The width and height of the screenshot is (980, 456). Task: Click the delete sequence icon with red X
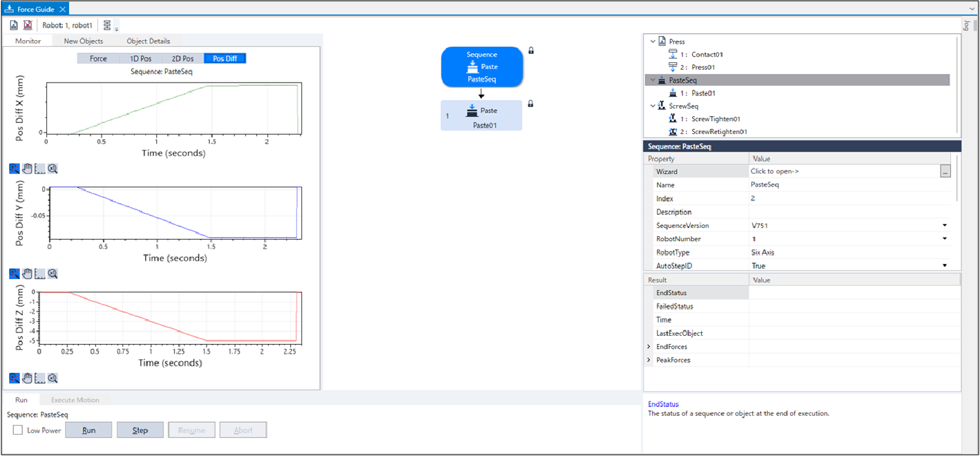coord(28,26)
